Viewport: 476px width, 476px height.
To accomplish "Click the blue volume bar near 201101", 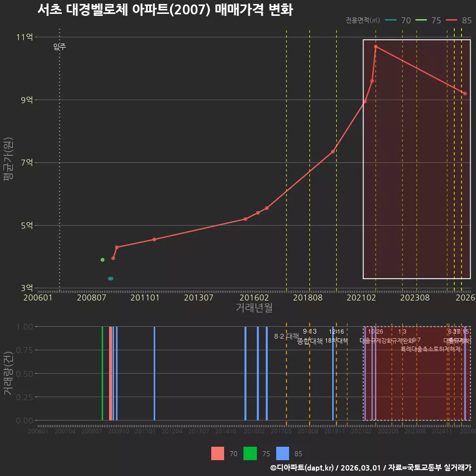I will pyautogui.click(x=154, y=373).
